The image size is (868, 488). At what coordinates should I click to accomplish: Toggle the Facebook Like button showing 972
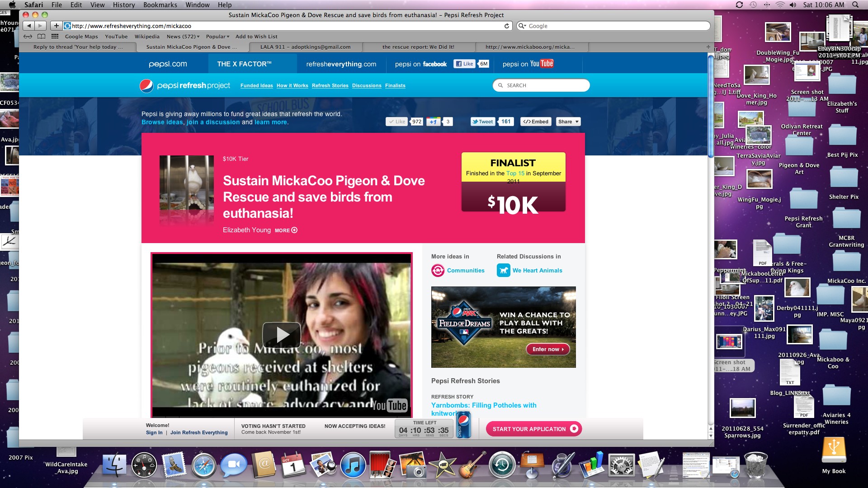(396, 122)
